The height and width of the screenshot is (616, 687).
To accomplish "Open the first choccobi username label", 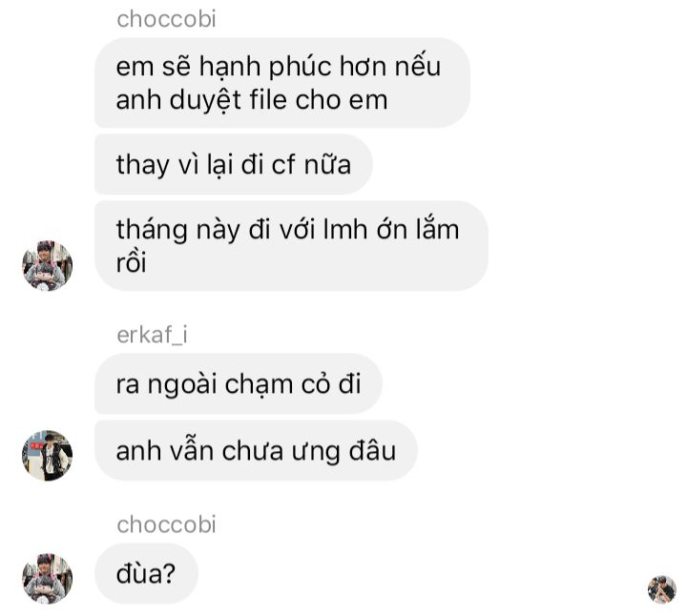I will click(x=166, y=19).
